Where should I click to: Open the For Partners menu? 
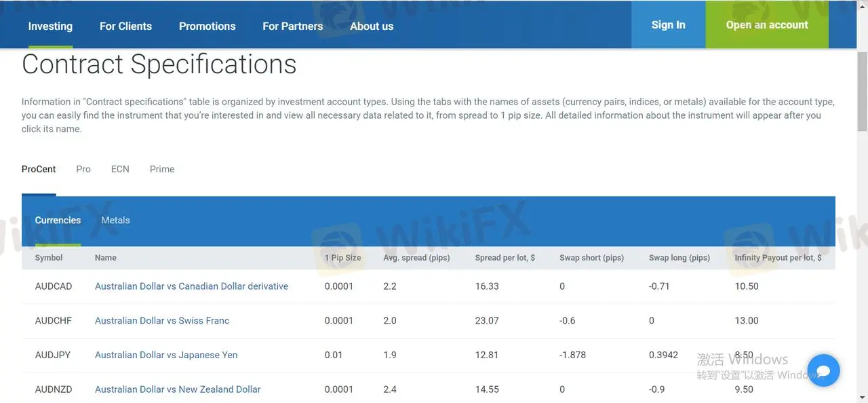click(292, 26)
